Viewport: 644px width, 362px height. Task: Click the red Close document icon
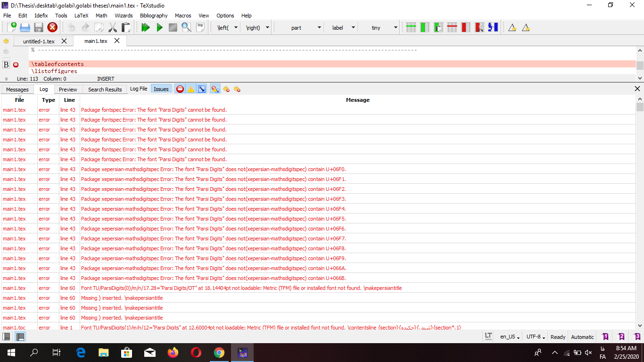tap(52, 27)
